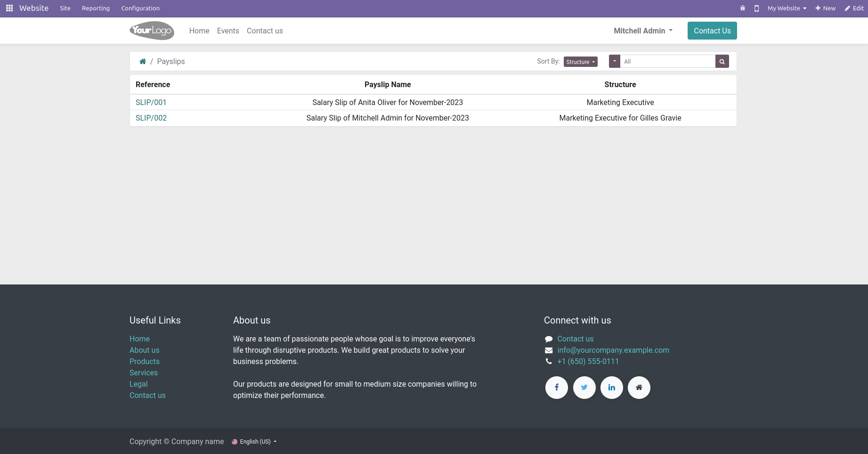This screenshot has width=868, height=454.
Task: Open the Configuration menu
Action: (x=140, y=8)
